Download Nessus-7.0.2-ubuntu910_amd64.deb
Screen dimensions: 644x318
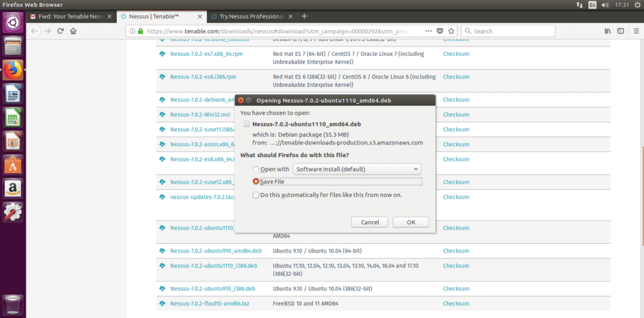216,251
